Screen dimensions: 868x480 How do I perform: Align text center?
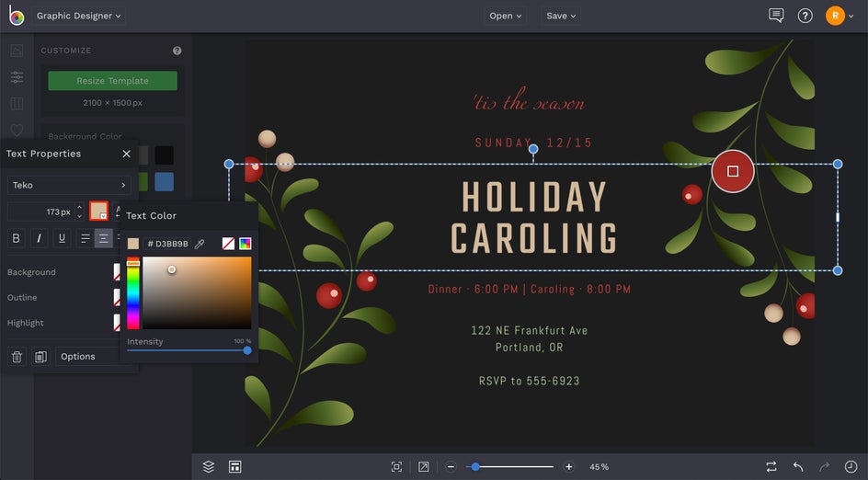click(x=104, y=238)
